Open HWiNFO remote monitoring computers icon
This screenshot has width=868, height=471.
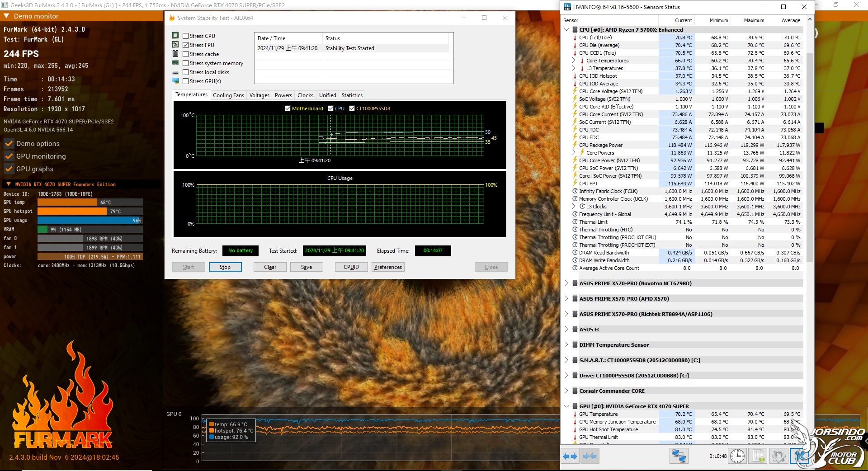coord(679,456)
